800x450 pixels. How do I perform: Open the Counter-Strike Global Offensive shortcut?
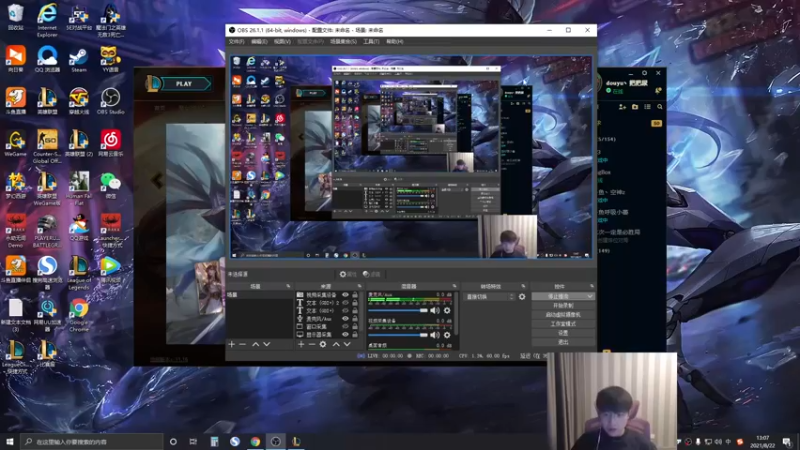point(47,146)
